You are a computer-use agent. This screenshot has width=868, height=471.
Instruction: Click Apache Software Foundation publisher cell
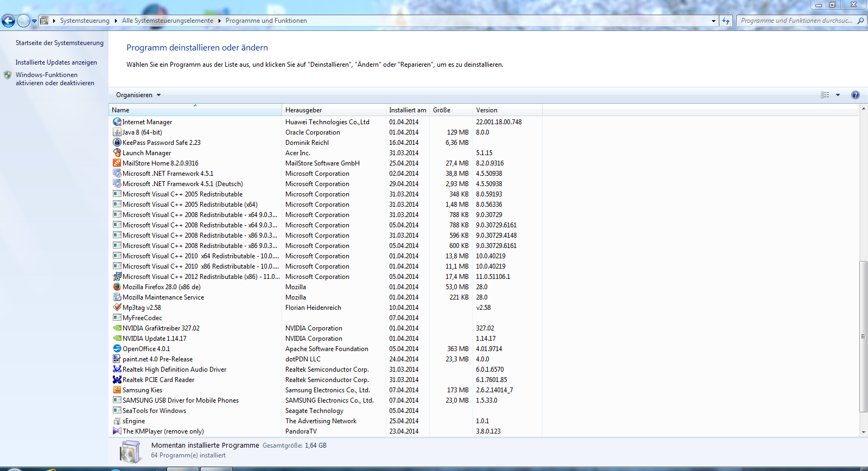point(327,349)
